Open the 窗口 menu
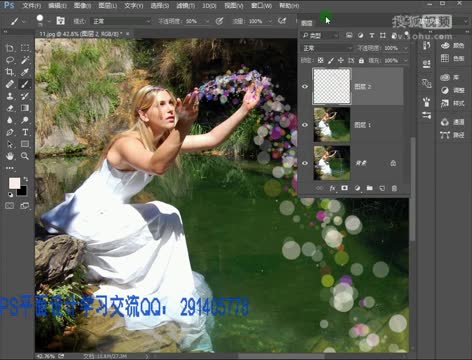 click(262, 6)
